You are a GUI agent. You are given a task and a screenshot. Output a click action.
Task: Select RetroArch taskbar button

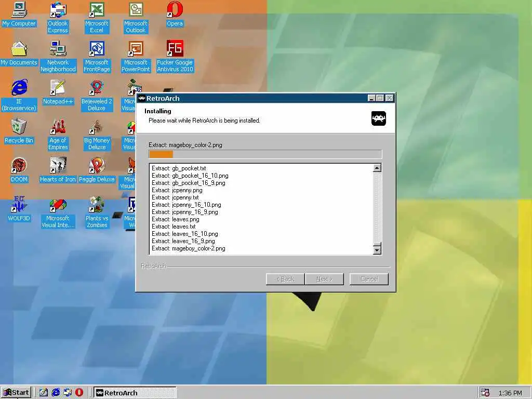pos(135,393)
